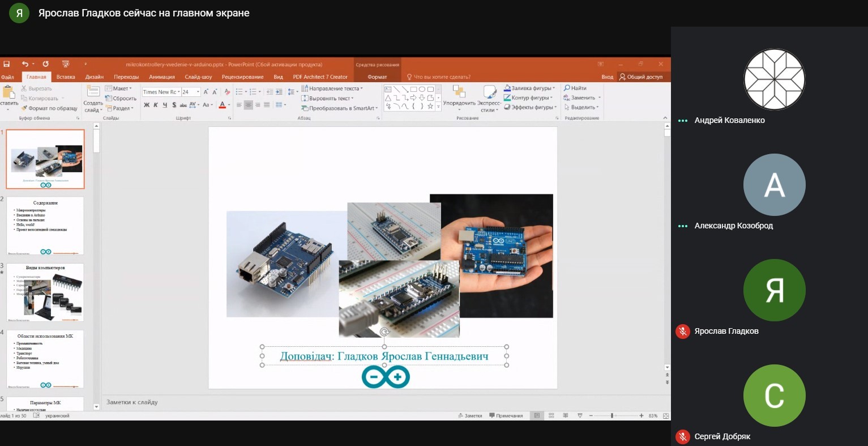Viewport: 868px width, 446px height.
Task: Click the Заметки notes button in the status bar
Action: pyautogui.click(x=470, y=415)
